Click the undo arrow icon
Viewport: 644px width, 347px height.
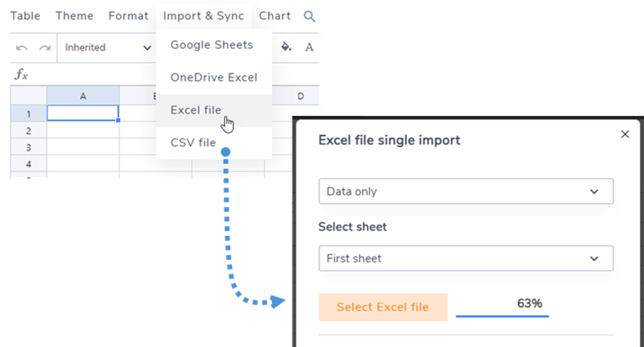coord(22,48)
